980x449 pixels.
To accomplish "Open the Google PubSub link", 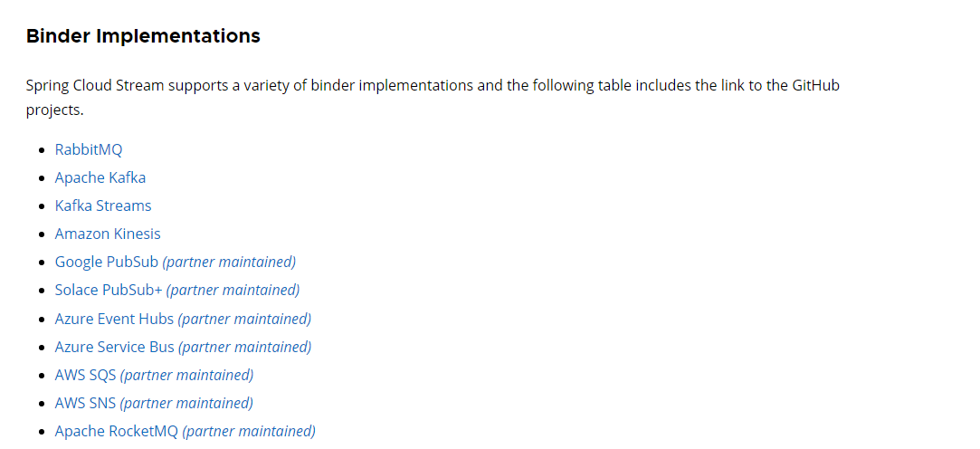I will (107, 262).
